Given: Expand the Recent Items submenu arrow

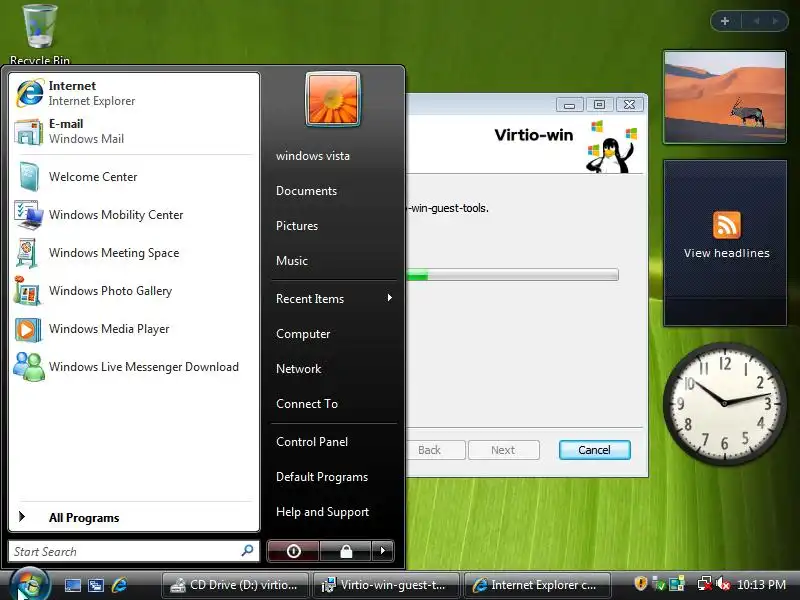Looking at the screenshot, I should 390,298.
